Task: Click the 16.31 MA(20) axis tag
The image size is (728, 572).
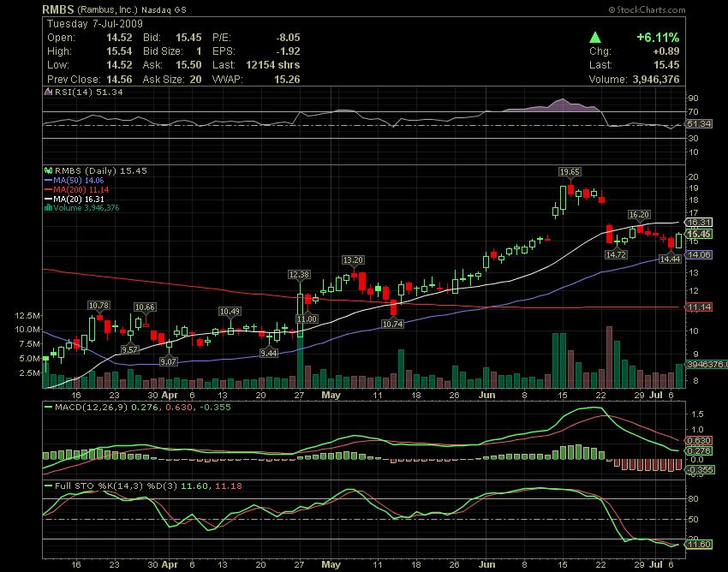Action: [x=699, y=223]
